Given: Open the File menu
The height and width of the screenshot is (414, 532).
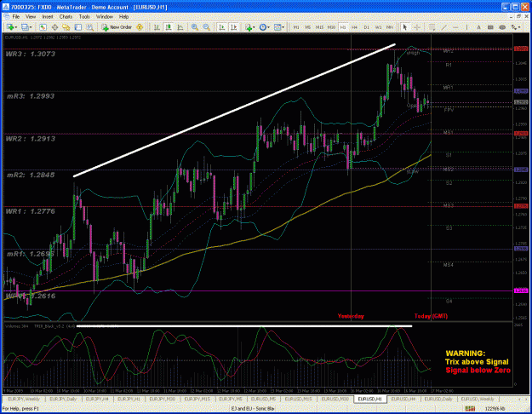Looking at the screenshot, I should (x=16, y=16).
